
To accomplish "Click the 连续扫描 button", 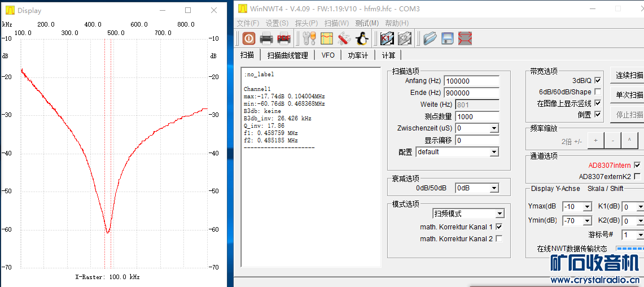I will click(627, 75).
